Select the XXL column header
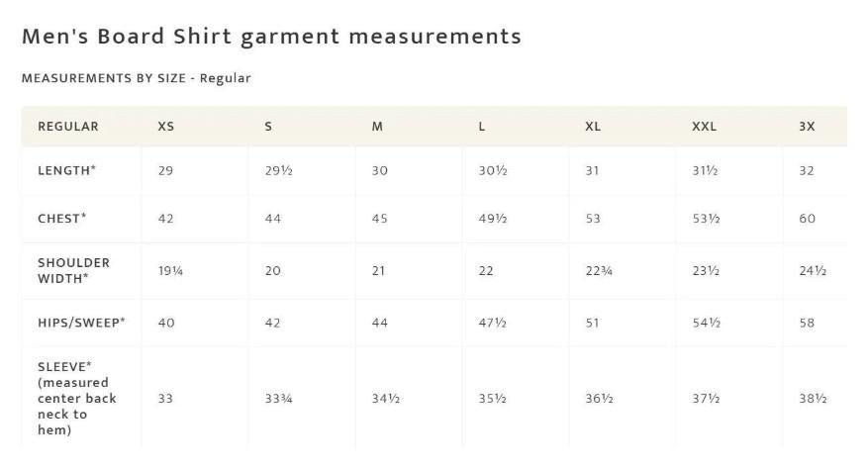The height and width of the screenshot is (471, 868). tap(704, 127)
